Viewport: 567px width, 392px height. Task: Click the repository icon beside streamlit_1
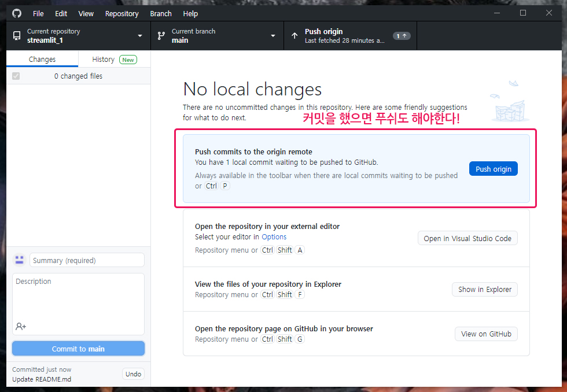tap(17, 36)
